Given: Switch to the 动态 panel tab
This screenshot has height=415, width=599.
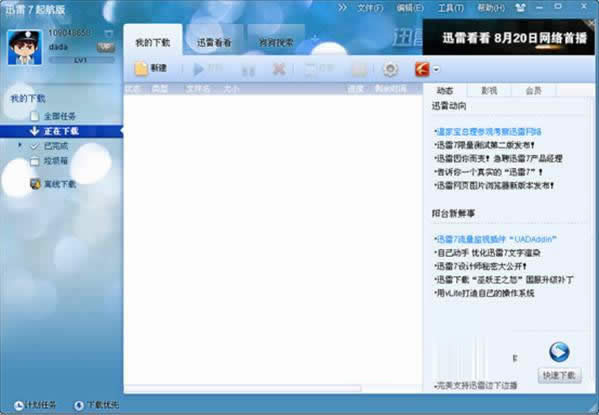Looking at the screenshot, I should (x=445, y=91).
